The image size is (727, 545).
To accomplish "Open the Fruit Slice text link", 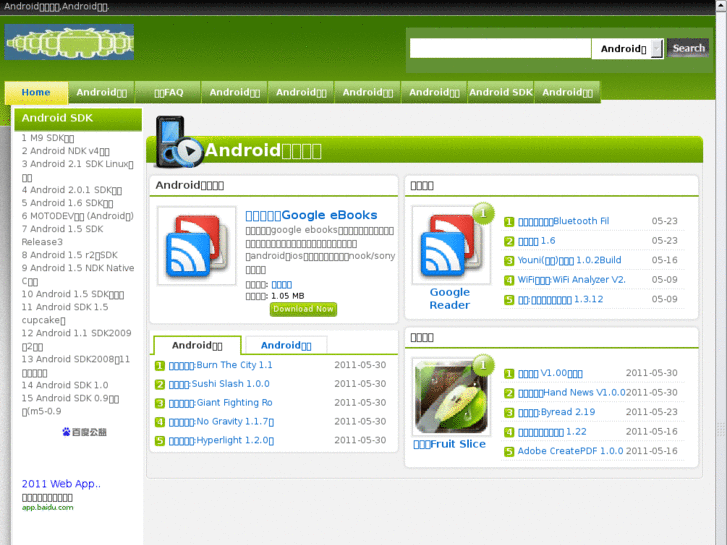I will [449, 444].
